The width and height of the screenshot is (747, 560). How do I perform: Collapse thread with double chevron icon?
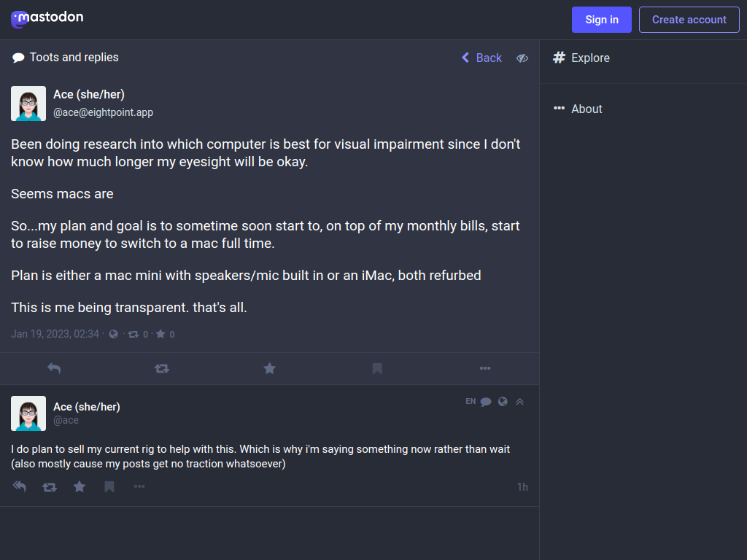point(519,402)
